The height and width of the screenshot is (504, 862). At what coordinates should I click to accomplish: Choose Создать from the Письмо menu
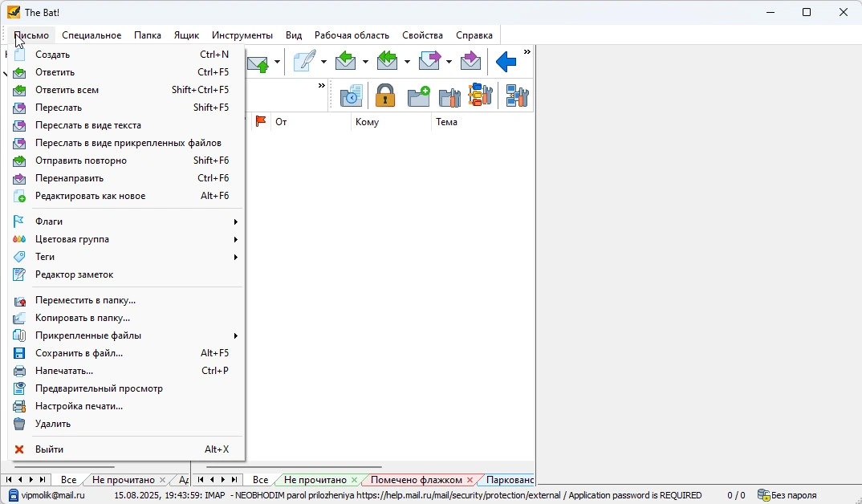click(127, 55)
